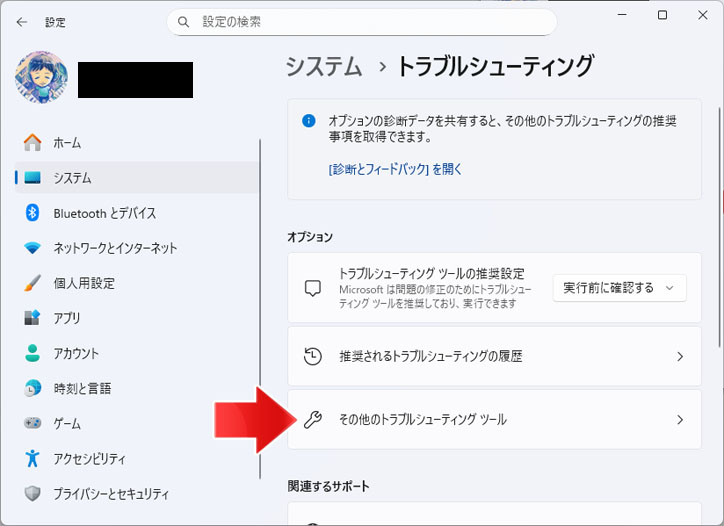The width and height of the screenshot is (724, 526).
Task: Select システム in the sidebar menu
Action: pos(72,178)
